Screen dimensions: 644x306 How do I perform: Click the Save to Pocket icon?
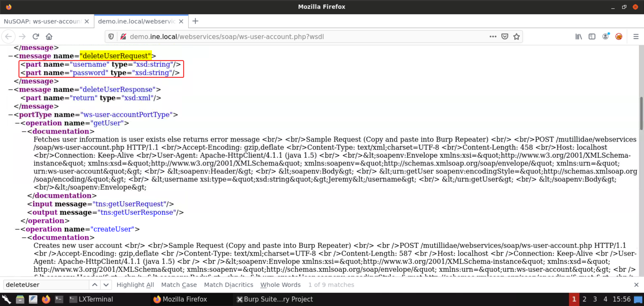(x=505, y=37)
